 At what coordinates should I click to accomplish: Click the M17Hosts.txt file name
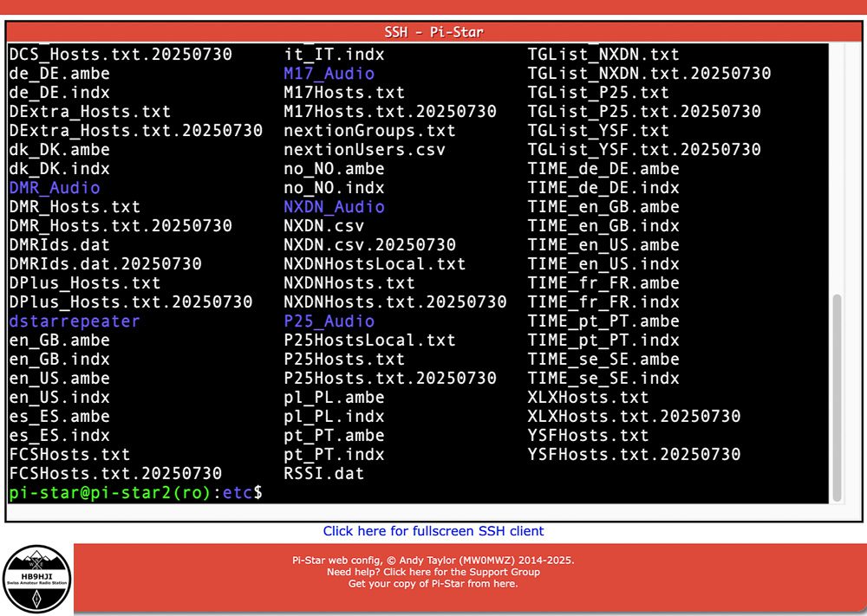(x=344, y=92)
